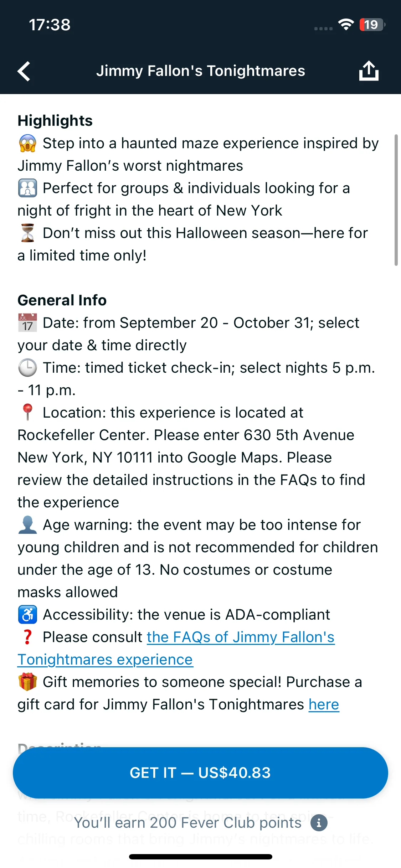Open the share icon in header
This screenshot has height=868, width=401.
pyautogui.click(x=369, y=71)
